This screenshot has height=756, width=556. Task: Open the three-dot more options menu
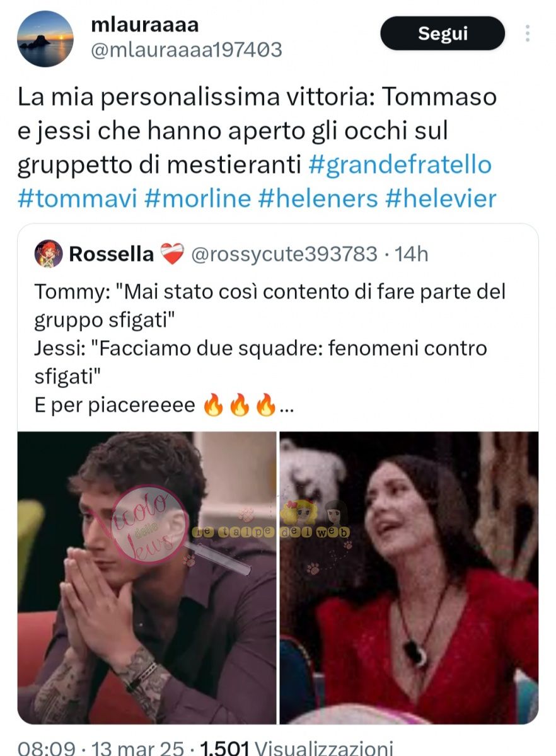pos(527,33)
